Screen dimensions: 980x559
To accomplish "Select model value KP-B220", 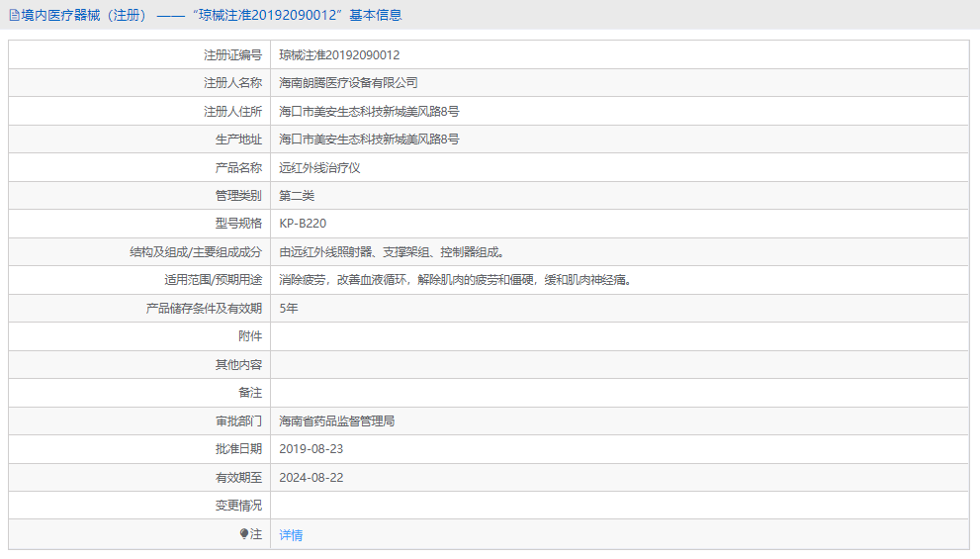I will point(303,224).
